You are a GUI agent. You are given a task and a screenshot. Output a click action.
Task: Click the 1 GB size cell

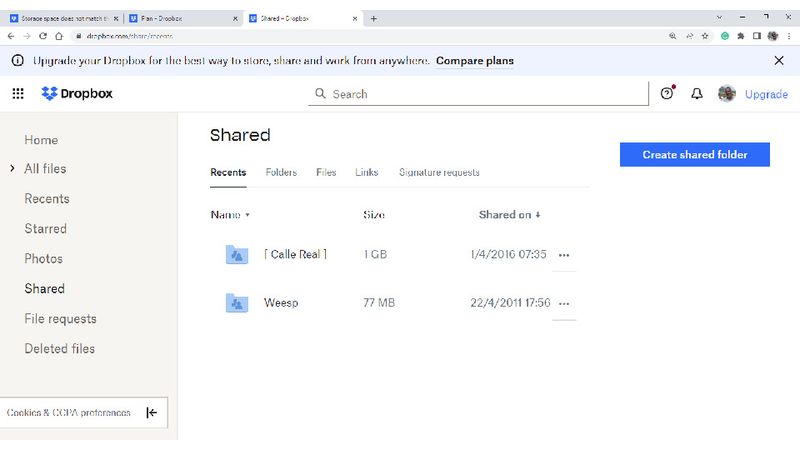(x=375, y=254)
